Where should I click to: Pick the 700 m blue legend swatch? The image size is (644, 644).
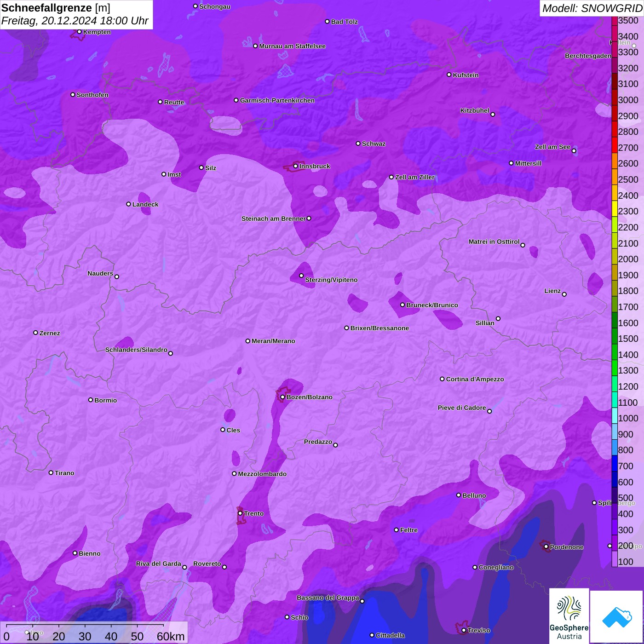coord(615,464)
